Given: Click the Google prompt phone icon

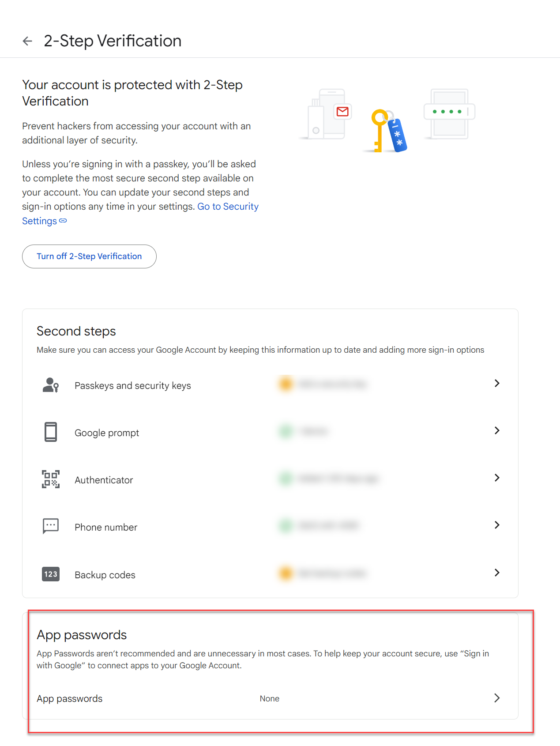Looking at the screenshot, I should (51, 432).
